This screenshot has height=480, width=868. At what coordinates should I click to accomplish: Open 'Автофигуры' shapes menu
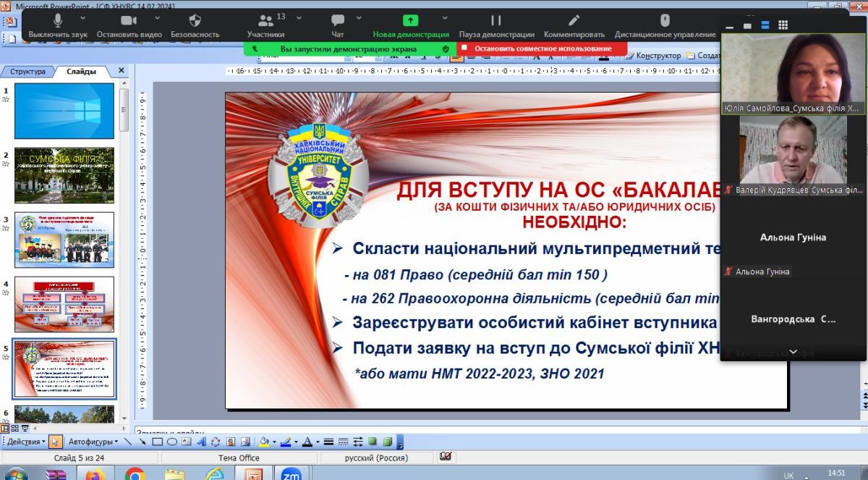tap(93, 442)
